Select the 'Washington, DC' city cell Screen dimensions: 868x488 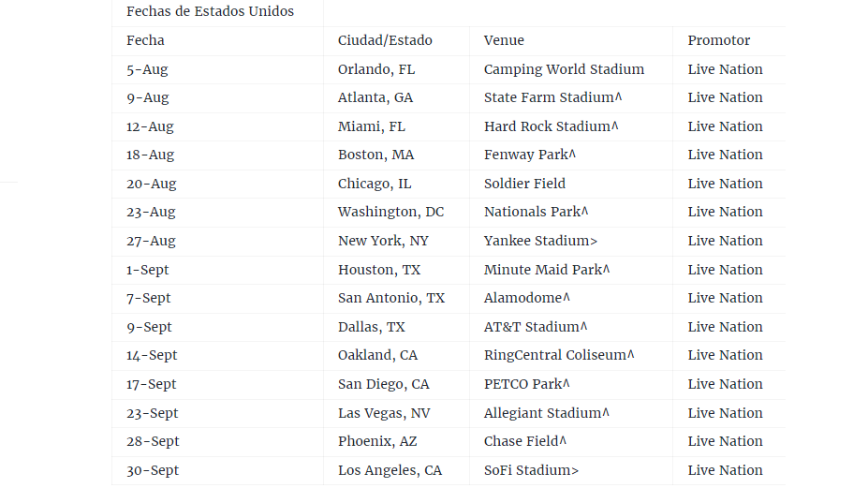390,212
